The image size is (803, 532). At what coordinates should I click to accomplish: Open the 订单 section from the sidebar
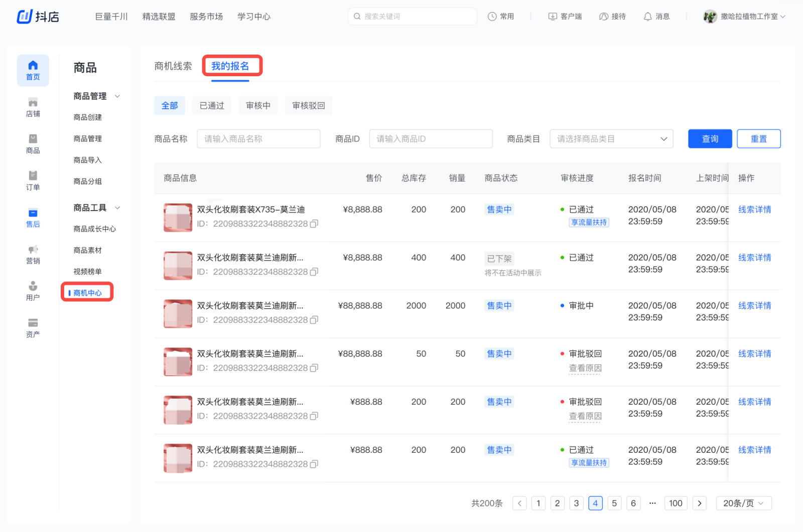coord(33,181)
